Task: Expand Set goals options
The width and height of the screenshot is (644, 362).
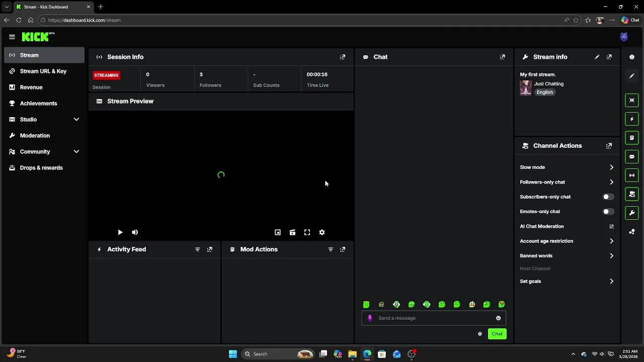Action: click(611, 282)
